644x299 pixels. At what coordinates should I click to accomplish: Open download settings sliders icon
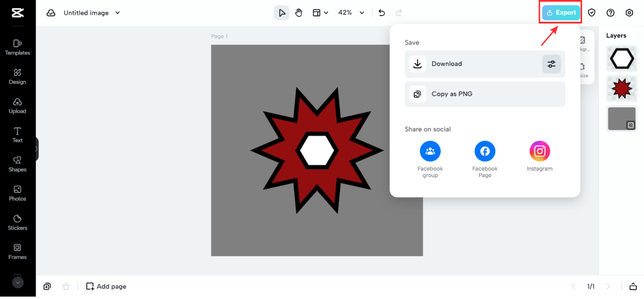click(x=551, y=64)
